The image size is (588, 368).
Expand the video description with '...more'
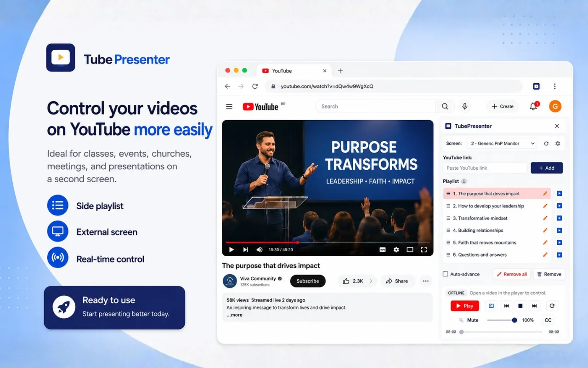coord(234,315)
